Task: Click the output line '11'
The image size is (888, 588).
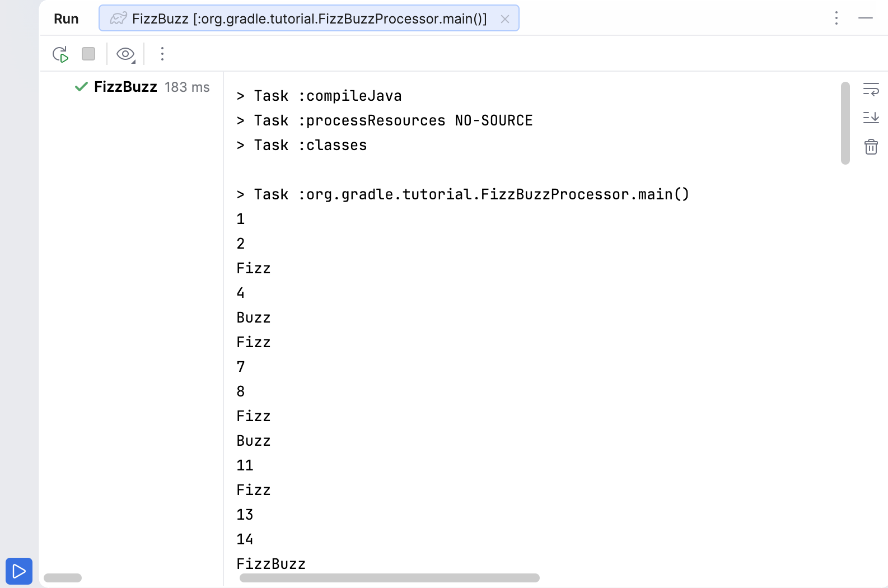Action: coord(245,465)
